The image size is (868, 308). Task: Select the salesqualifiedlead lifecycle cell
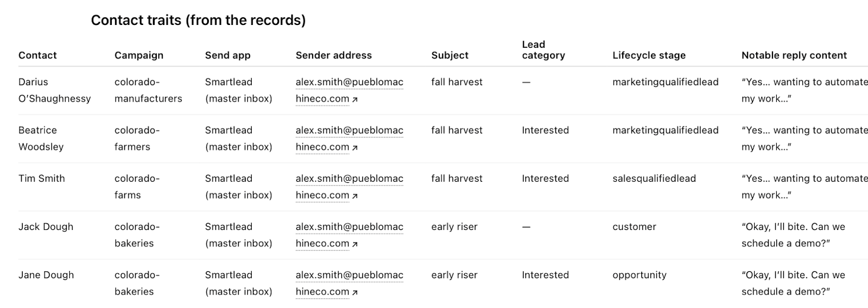pos(654,178)
